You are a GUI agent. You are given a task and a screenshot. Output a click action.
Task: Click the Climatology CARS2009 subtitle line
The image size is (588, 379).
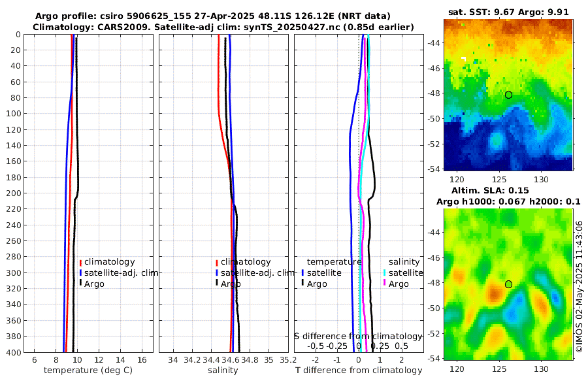[223, 27]
